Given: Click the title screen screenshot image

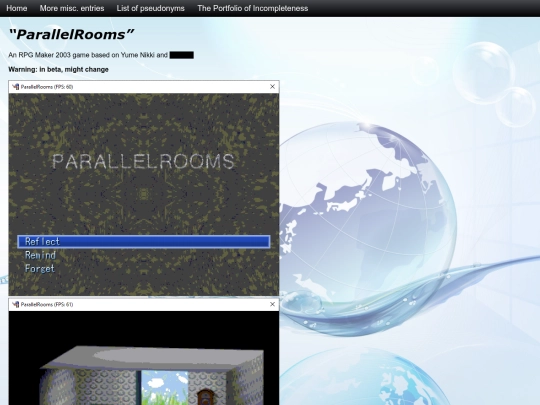Looking at the screenshot, I should coord(144,188).
